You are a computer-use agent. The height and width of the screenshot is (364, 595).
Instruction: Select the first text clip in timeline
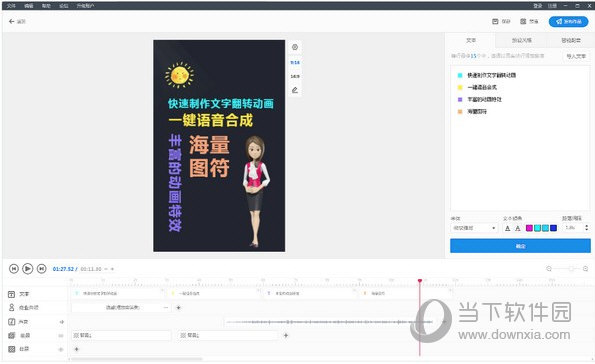coord(118,293)
